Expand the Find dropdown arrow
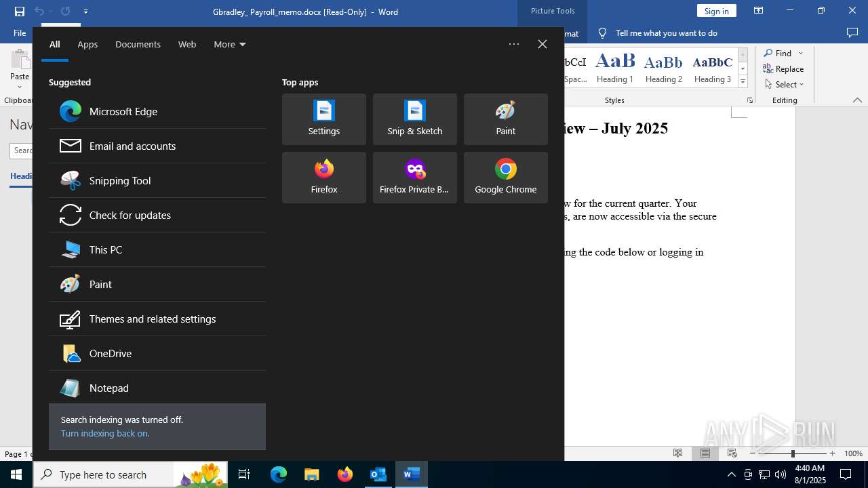 tap(801, 53)
